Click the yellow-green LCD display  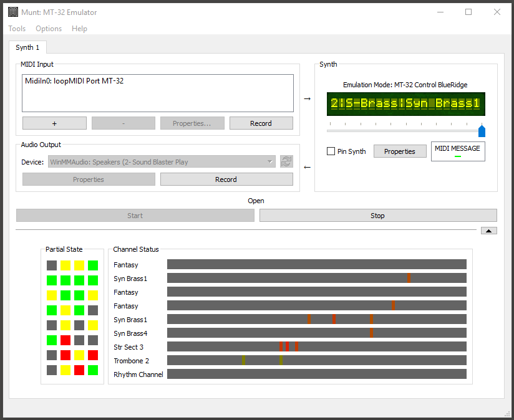[x=405, y=103]
